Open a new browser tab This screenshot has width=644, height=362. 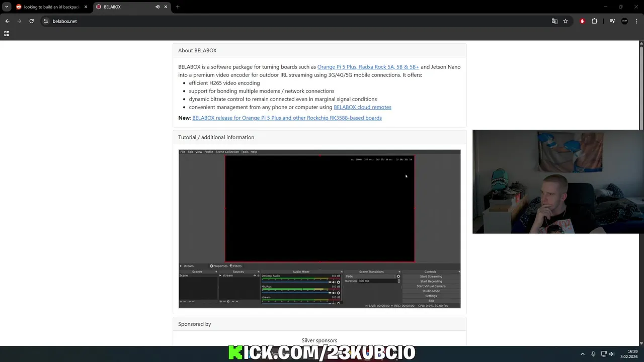[178, 7]
